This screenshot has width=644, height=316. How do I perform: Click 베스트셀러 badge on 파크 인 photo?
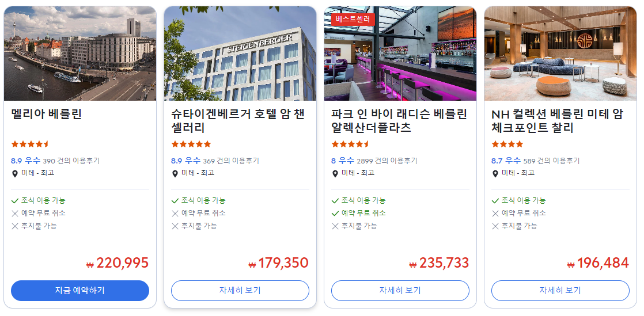[353, 19]
